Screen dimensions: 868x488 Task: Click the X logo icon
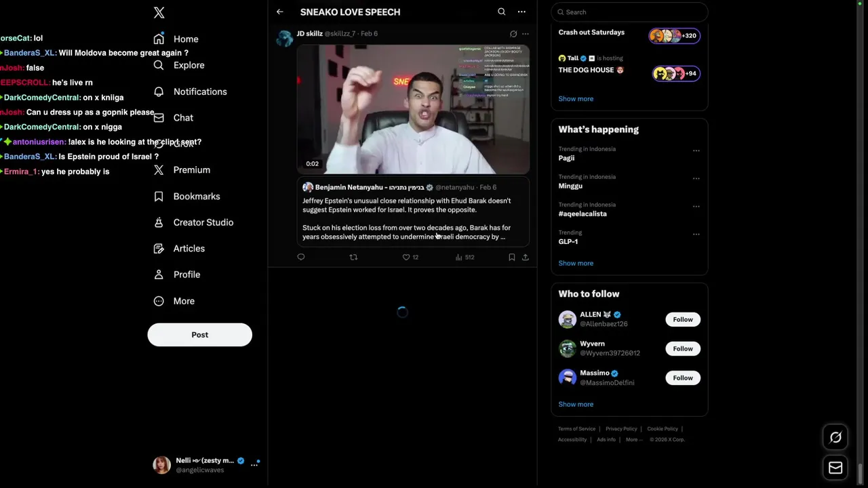click(159, 12)
